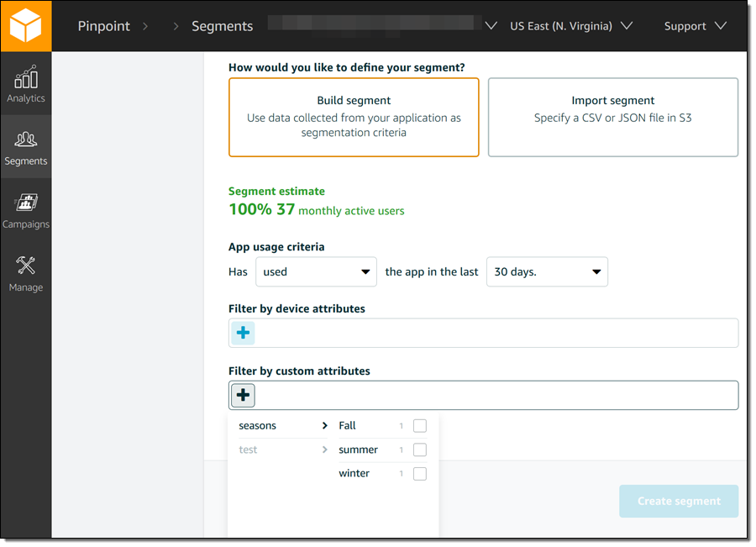Viewport: 756px width, 547px height.
Task: Click the orange AWS cube logo
Action: coord(25,26)
